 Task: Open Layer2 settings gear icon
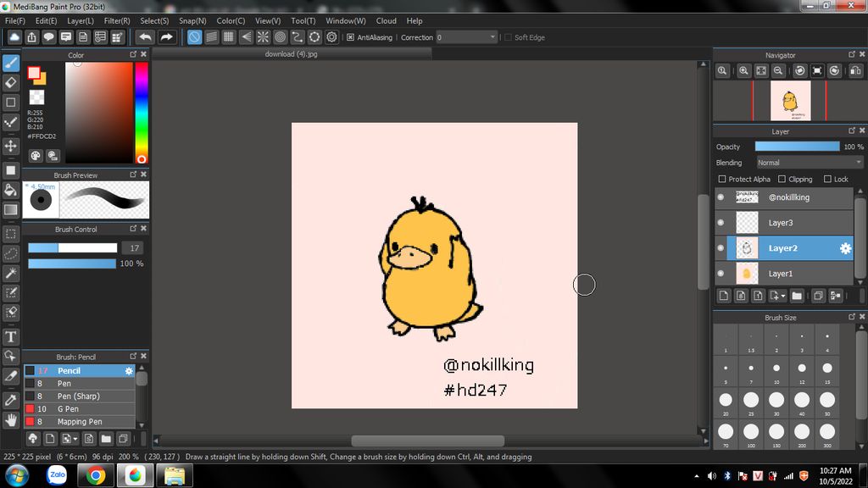click(844, 248)
